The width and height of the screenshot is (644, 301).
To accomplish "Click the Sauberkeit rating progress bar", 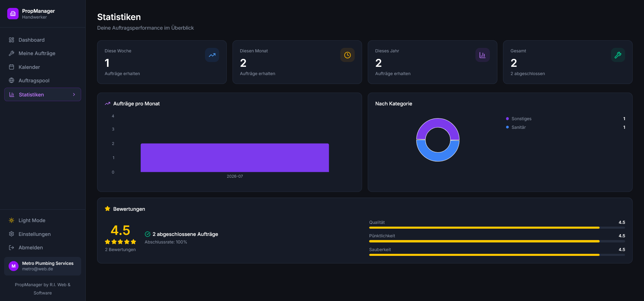I will [497, 255].
